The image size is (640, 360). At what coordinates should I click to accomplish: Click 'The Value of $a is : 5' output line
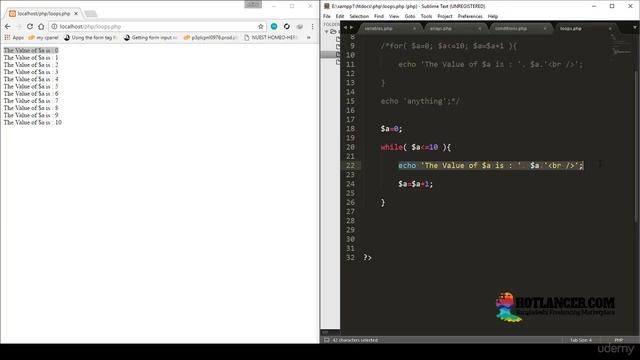(31, 86)
